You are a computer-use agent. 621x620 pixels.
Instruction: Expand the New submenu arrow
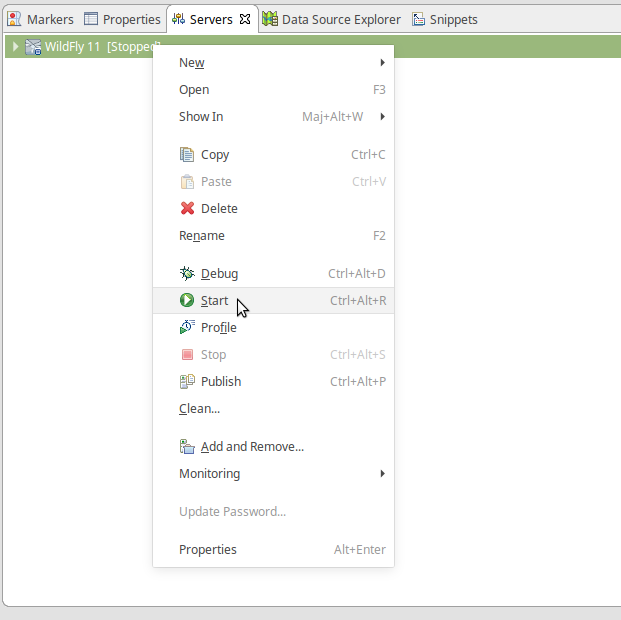pos(382,63)
